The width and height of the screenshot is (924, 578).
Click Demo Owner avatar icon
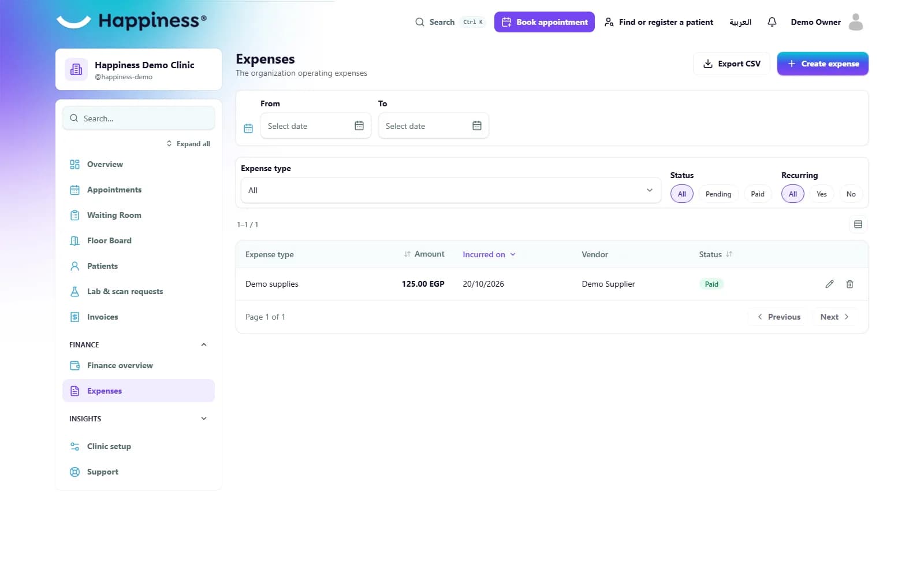pos(856,22)
